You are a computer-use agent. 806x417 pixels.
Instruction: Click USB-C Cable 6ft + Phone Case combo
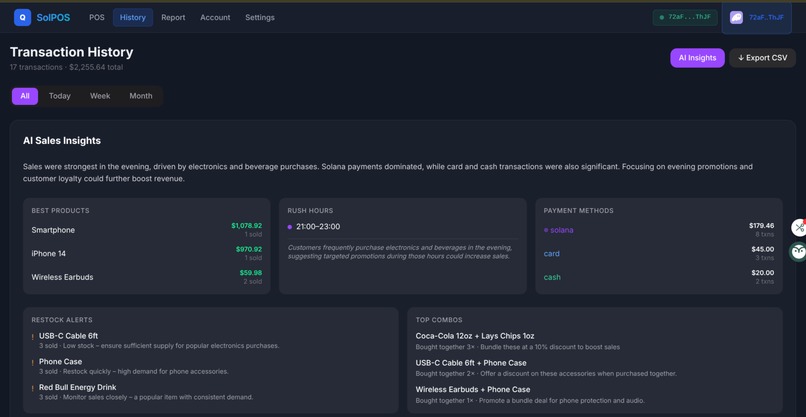pos(471,363)
